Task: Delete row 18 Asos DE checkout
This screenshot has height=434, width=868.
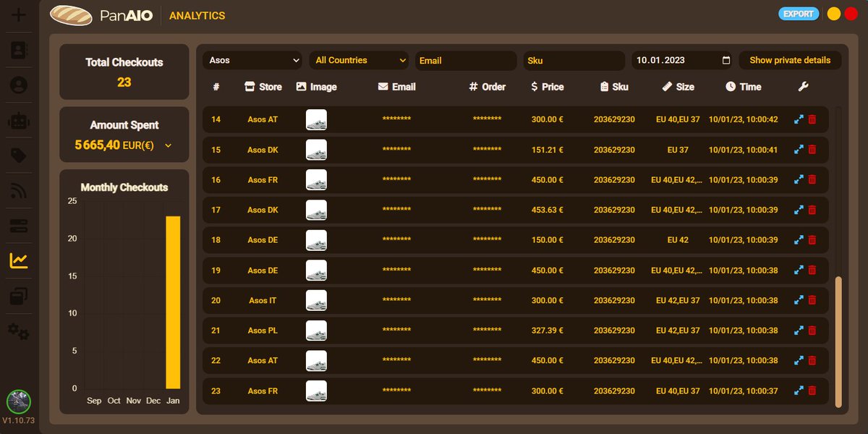Action: pos(812,240)
